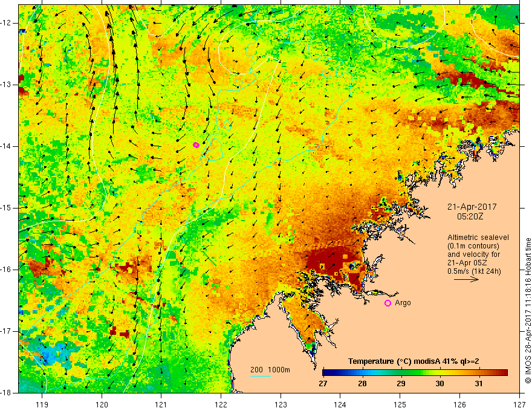The image size is (532, 411).
Task: Click colorbar value 30
Action: point(440,384)
